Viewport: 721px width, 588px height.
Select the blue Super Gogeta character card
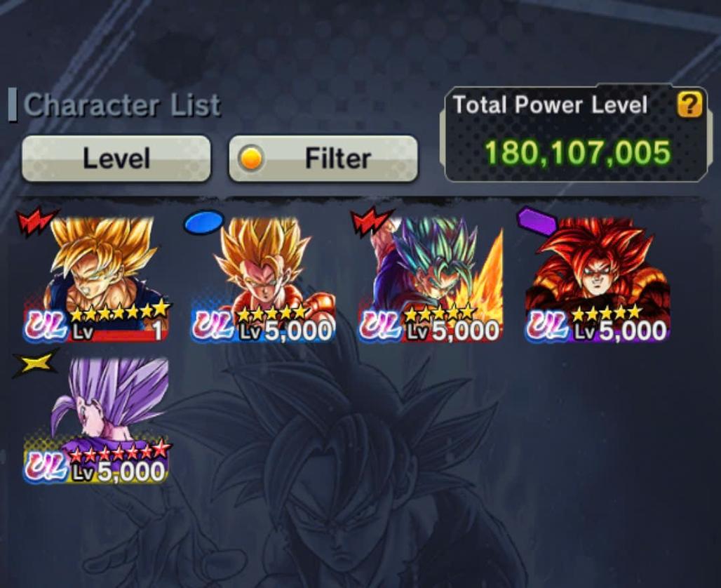pyautogui.click(x=263, y=280)
